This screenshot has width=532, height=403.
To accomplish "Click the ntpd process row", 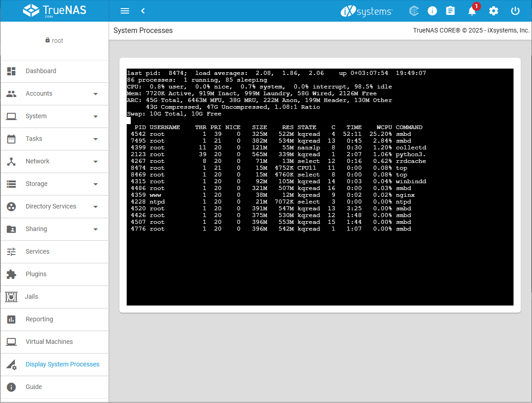I will click(271, 202).
